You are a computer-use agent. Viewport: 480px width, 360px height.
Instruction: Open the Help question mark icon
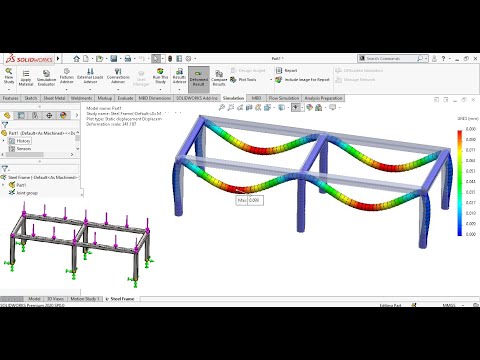pos(443,59)
